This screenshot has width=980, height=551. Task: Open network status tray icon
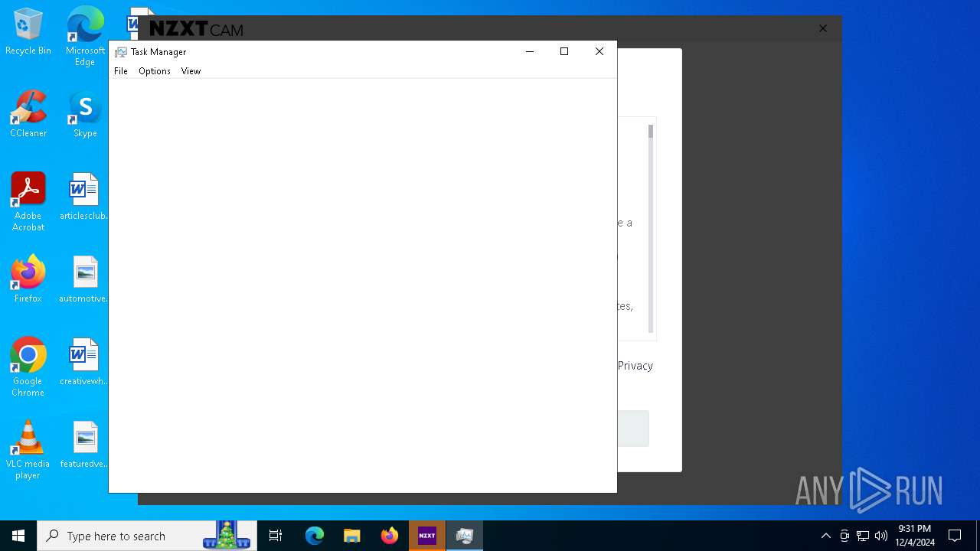pos(863,536)
